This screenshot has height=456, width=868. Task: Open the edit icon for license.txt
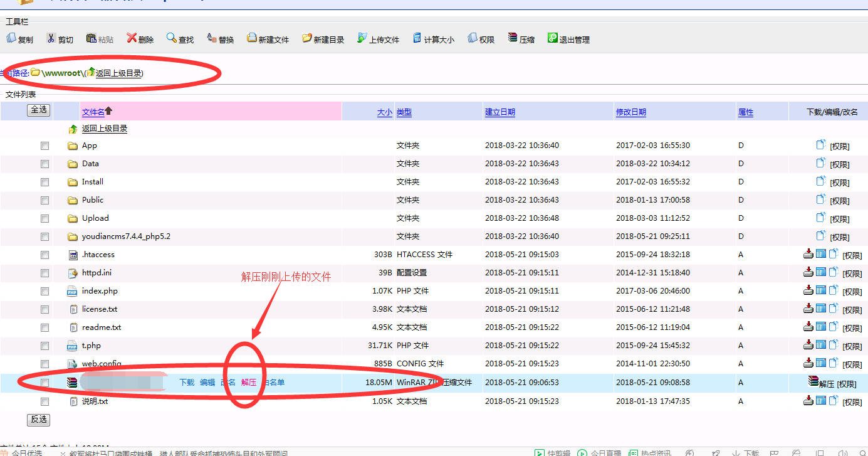(821, 309)
